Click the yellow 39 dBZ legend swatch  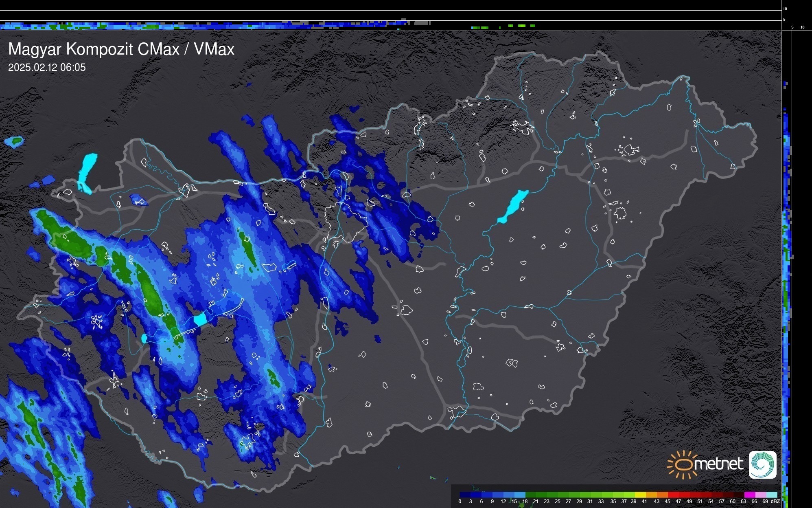[640, 495]
